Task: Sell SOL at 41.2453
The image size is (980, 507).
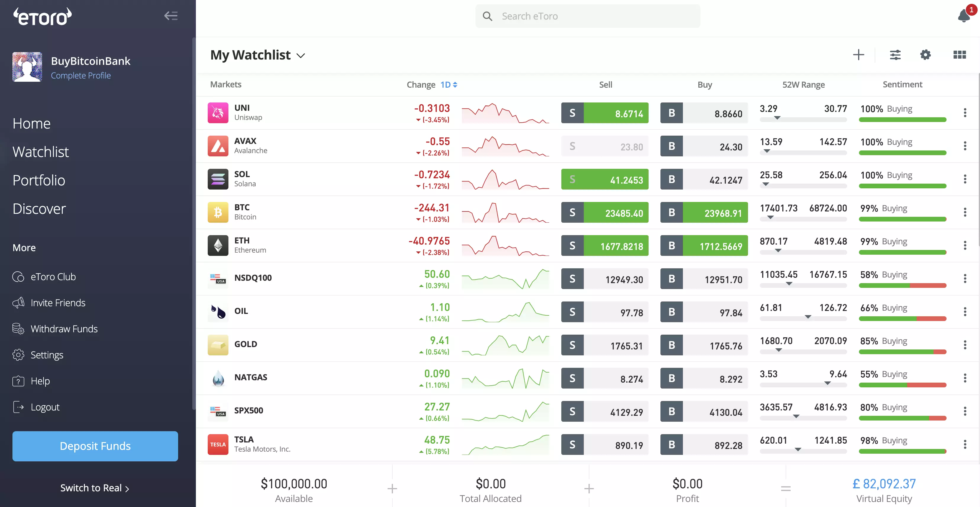Action: [605, 179]
